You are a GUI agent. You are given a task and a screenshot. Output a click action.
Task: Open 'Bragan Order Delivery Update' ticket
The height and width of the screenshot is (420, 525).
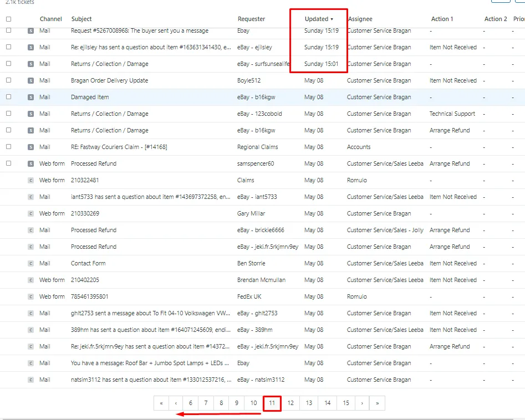pyautogui.click(x=109, y=80)
